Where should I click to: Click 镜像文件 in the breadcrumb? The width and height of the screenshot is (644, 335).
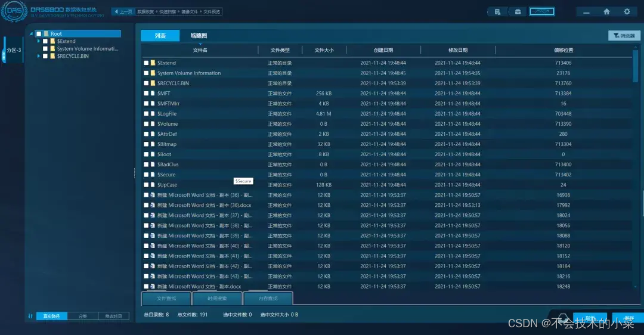[190, 11]
